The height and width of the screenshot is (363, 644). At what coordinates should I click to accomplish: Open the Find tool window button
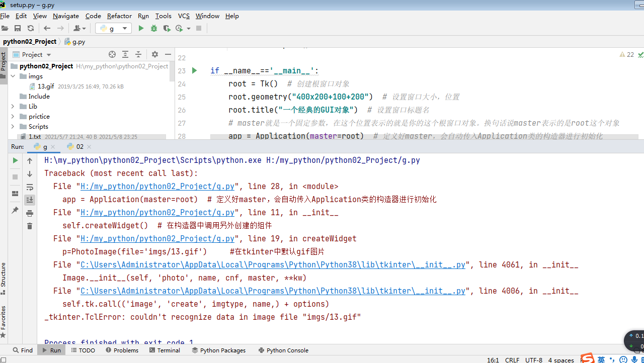pyautogui.click(x=23, y=350)
